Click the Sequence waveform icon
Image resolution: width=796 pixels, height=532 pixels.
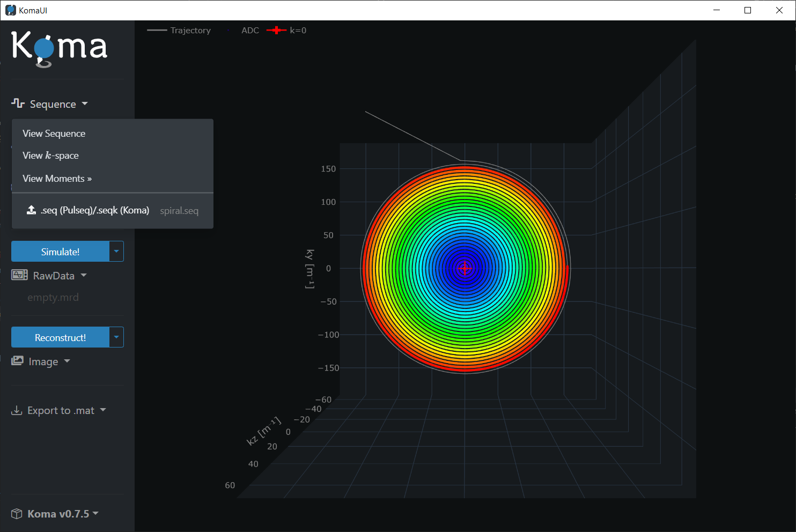pos(18,103)
